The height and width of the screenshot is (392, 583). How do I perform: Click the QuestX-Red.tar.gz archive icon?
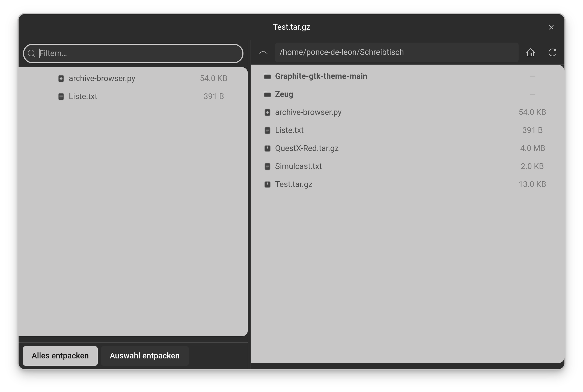click(x=267, y=149)
